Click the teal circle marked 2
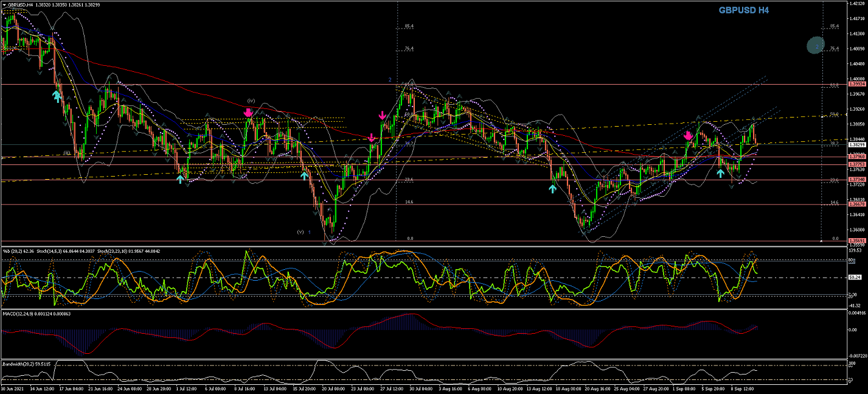 point(817,46)
